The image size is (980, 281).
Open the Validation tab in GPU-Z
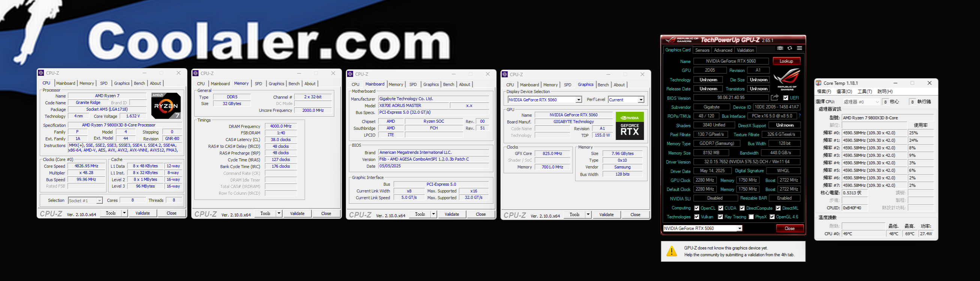[x=745, y=50]
